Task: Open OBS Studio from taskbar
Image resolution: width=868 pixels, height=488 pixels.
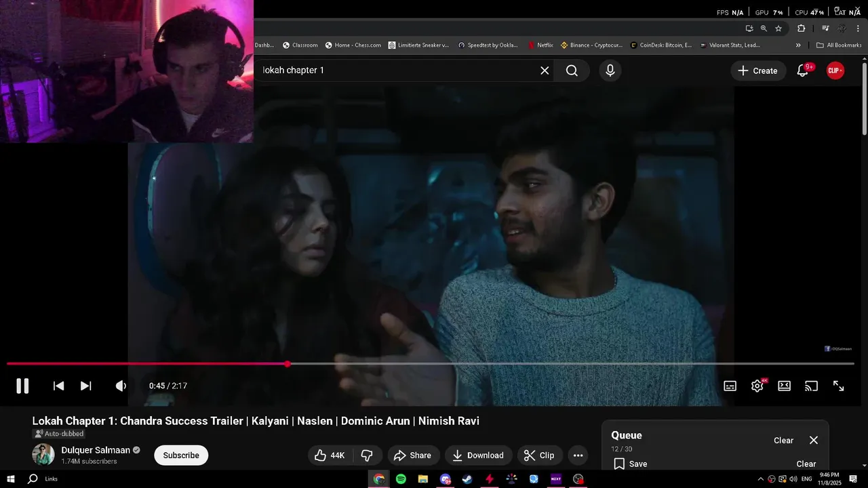Action: click(578, 479)
